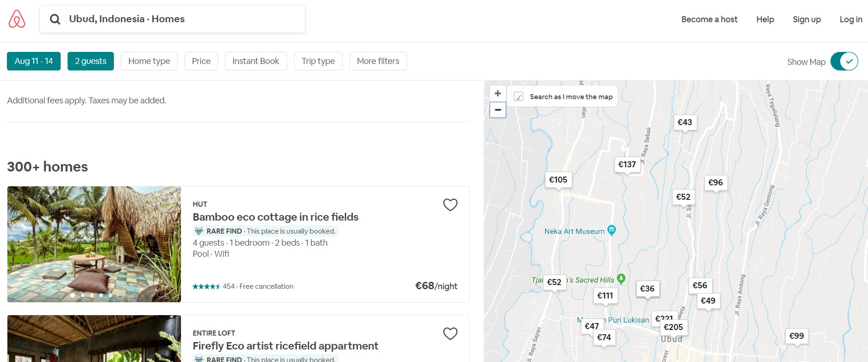Select the €74 map price marker

[604, 337]
